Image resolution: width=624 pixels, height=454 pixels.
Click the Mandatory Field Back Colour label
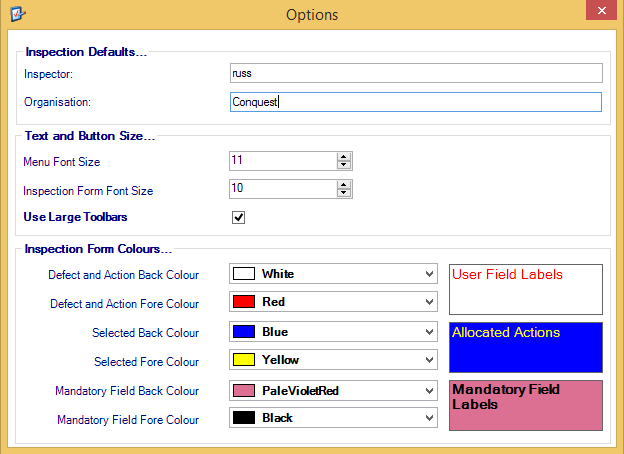[127, 391]
